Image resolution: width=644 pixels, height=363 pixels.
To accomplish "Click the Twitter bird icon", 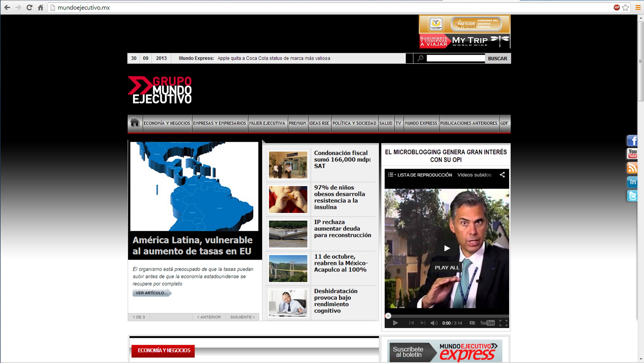I will 632,196.
